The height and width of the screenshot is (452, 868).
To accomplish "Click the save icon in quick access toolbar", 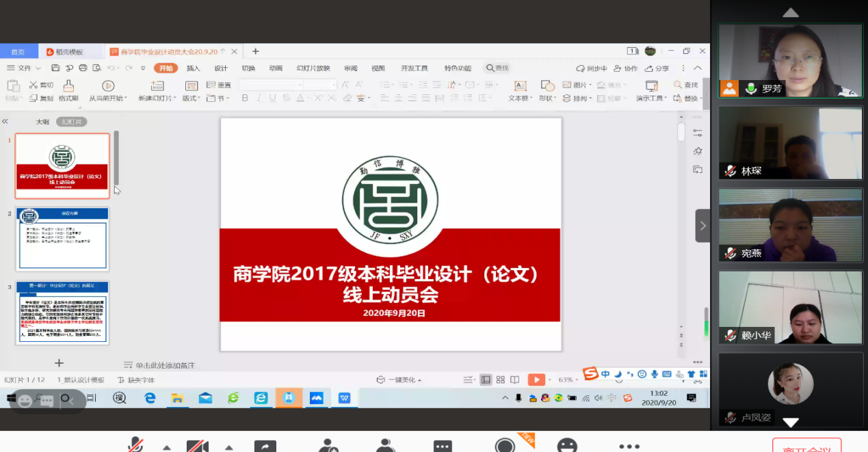I will click(x=55, y=68).
